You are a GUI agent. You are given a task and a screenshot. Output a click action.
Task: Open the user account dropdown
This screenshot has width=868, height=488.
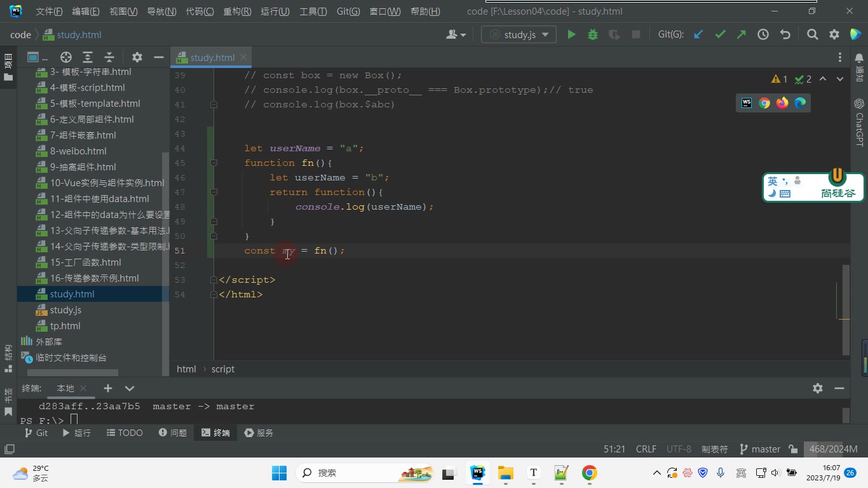pos(456,35)
